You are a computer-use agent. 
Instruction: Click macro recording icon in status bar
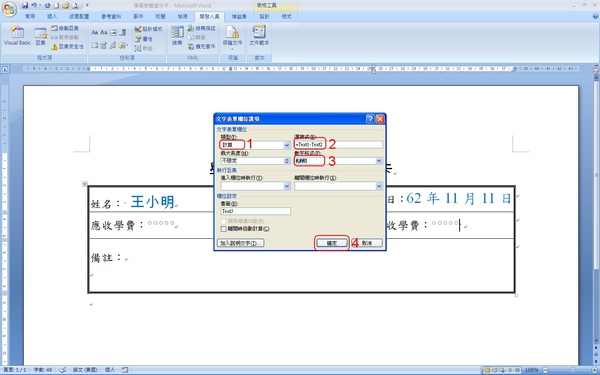(124, 370)
